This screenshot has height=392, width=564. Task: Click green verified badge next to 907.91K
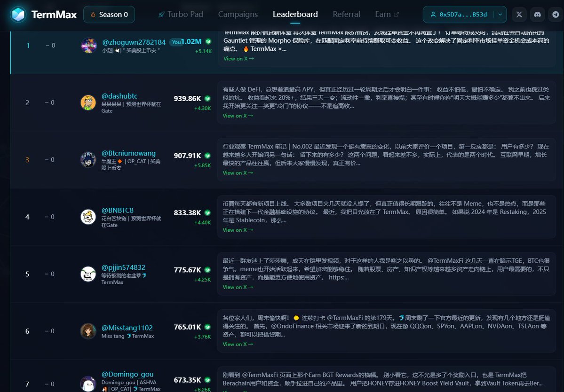(x=207, y=156)
